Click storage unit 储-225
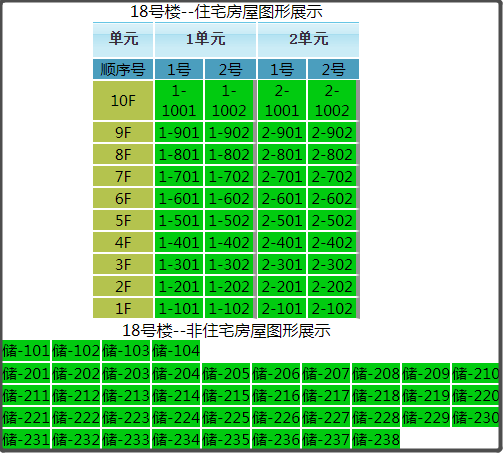The height and width of the screenshot is (454, 504). pyautogui.click(x=226, y=417)
